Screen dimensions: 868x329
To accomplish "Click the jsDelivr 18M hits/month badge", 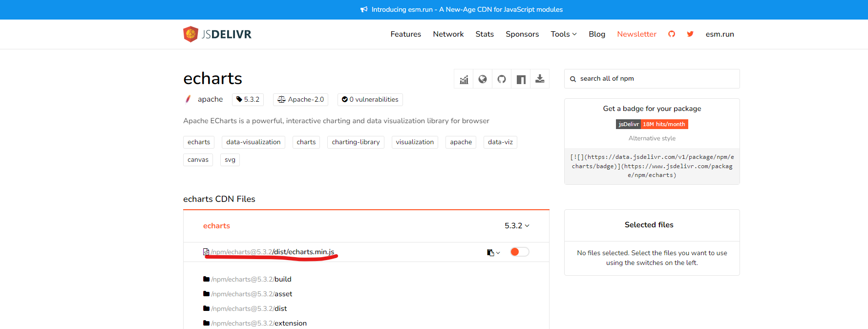I will pyautogui.click(x=652, y=124).
